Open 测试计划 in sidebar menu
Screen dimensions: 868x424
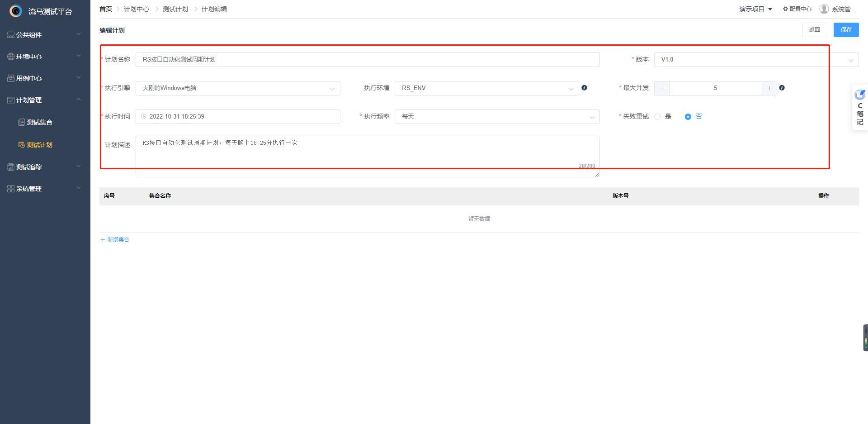(40, 145)
